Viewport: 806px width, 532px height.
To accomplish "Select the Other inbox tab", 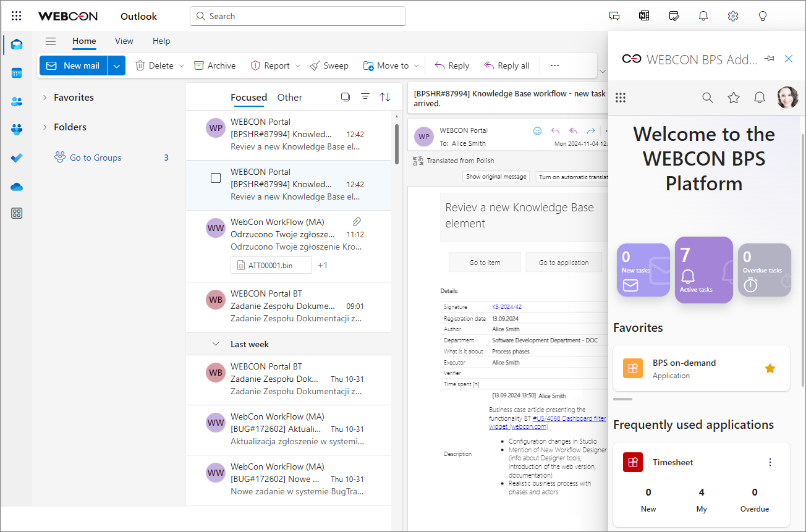I will point(290,97).
